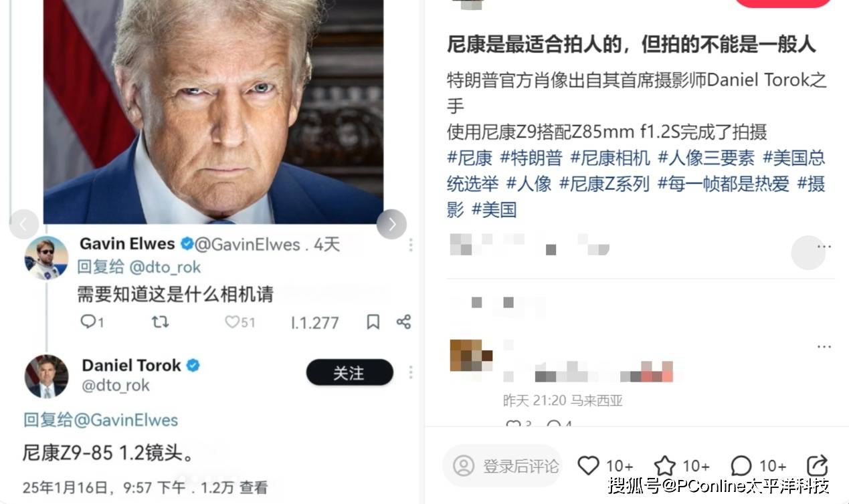849x504 pixels.
Task: Click the heart like icon in bottom bar
Action: point(588,465)
